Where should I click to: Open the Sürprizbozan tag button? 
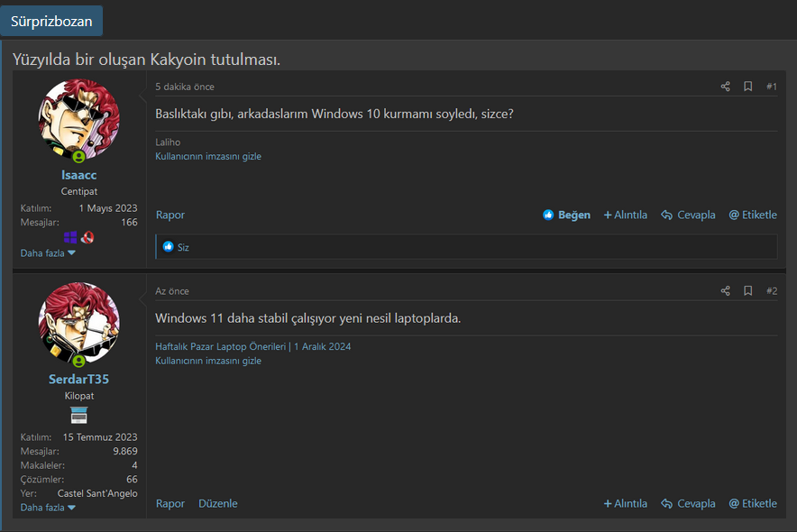[x=51, y=21]
